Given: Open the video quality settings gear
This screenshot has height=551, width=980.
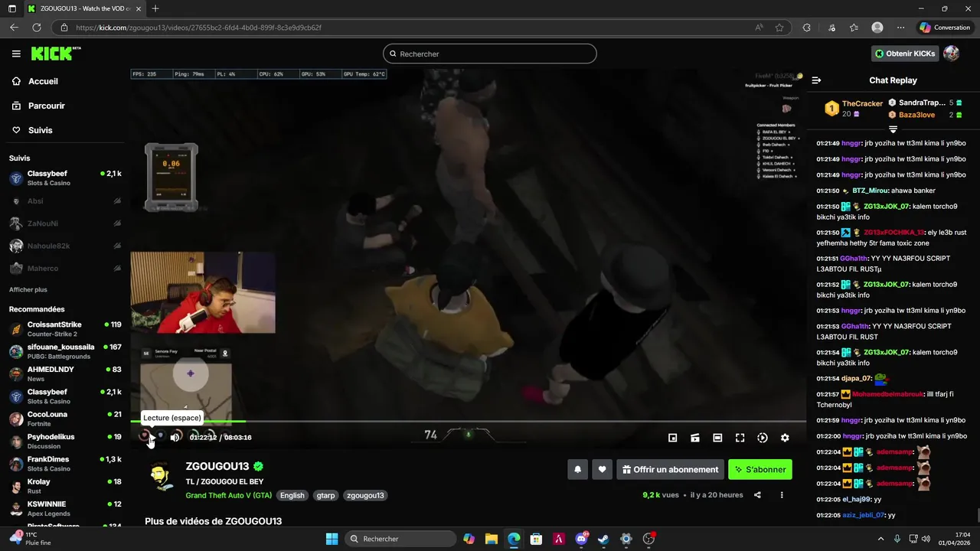Looking at the screenshot, I should [785, 438].
